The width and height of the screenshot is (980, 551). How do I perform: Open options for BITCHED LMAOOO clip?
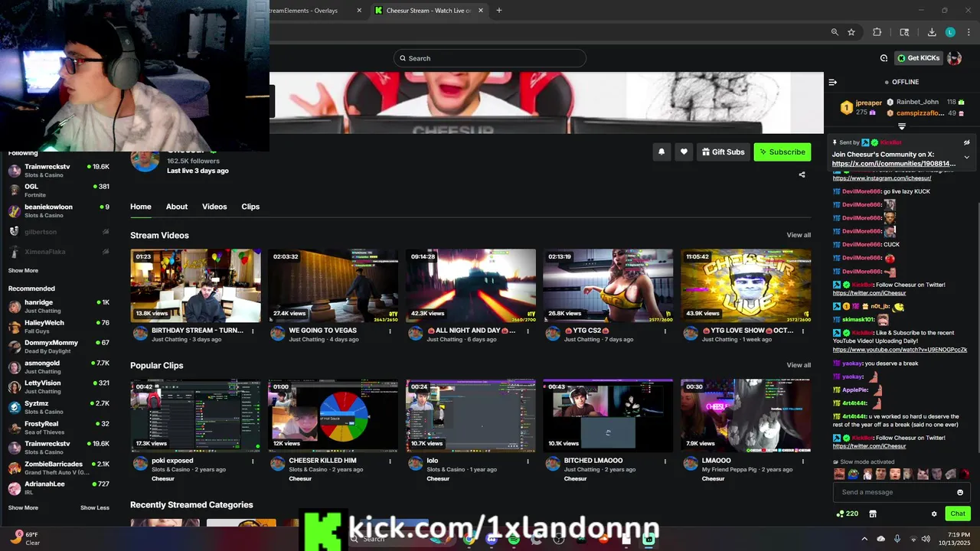[665, 461]
